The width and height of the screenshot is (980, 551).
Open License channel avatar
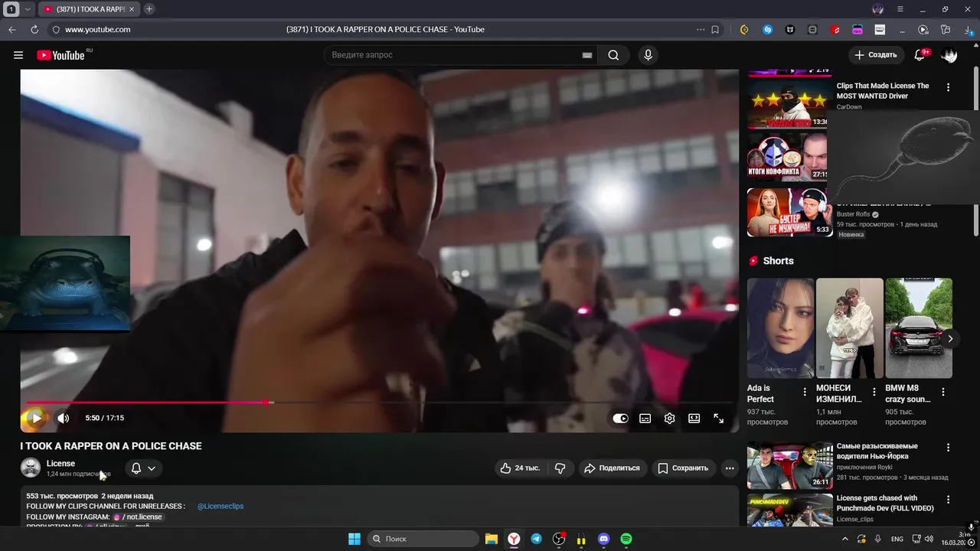pyautogui.click(x=31, y=468)
